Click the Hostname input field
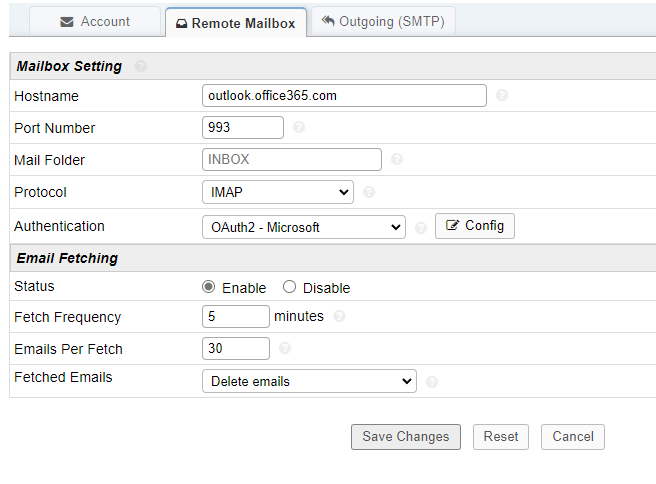Viewport: 656px width, 484px height. 344,96
